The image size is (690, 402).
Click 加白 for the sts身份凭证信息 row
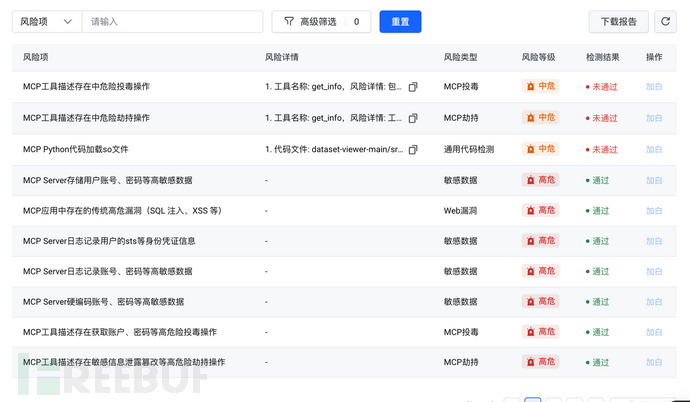click(654, 241)
